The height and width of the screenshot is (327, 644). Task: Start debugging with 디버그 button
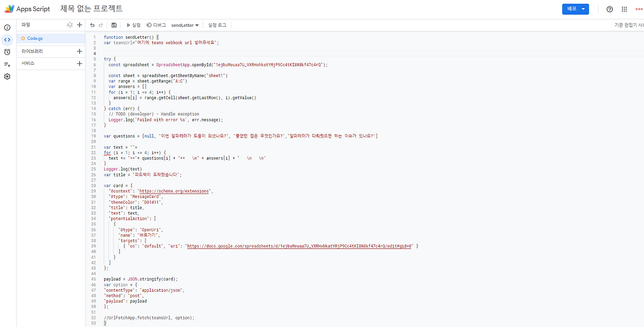tap(156, 25)
